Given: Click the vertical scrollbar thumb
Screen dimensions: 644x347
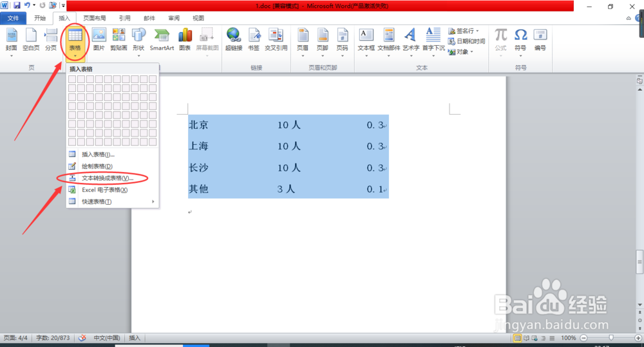Looking at the screenshot, I should click(x=639, y=261).
